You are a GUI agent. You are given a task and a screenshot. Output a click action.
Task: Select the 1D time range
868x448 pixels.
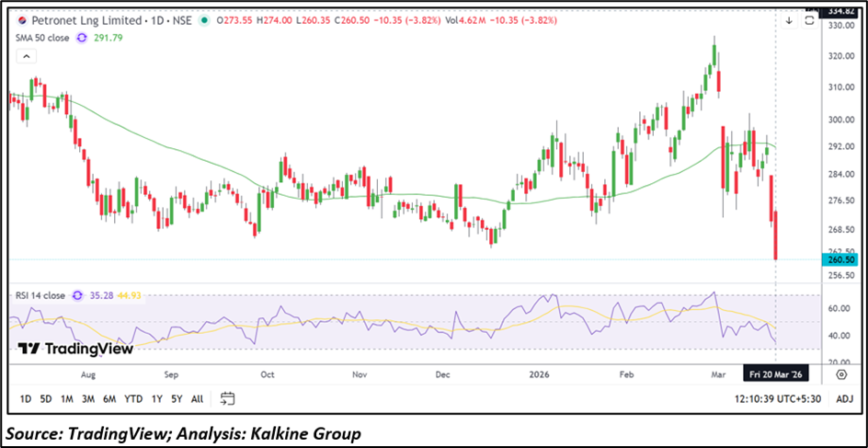[26, 398]
